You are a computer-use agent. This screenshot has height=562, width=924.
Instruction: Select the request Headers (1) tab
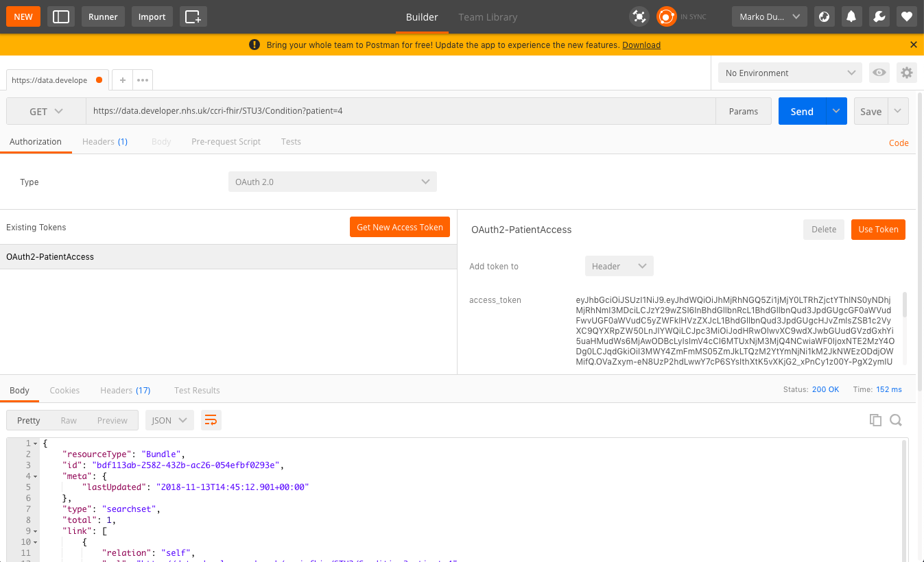tap(105, 142)
